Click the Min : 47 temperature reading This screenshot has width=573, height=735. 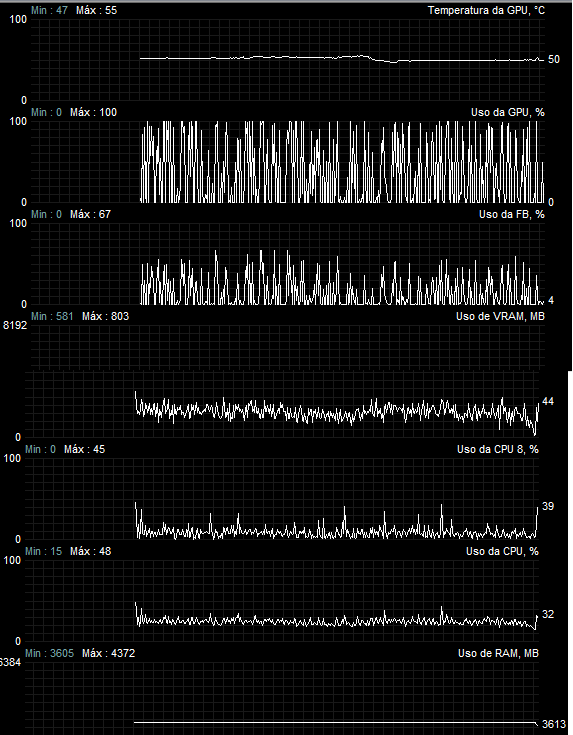(49, 10)
